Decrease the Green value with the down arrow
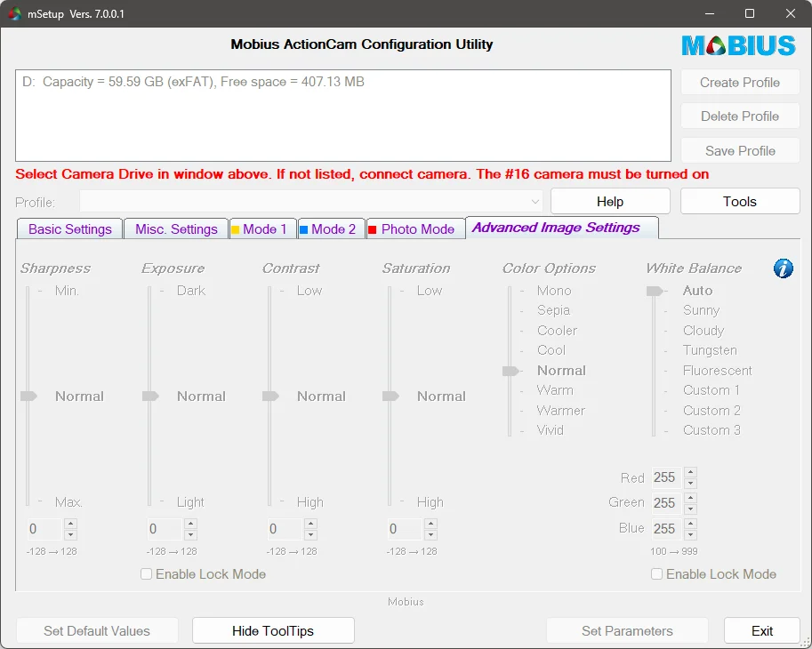Screen dimensions: 812x649 [x=690, y=509]
